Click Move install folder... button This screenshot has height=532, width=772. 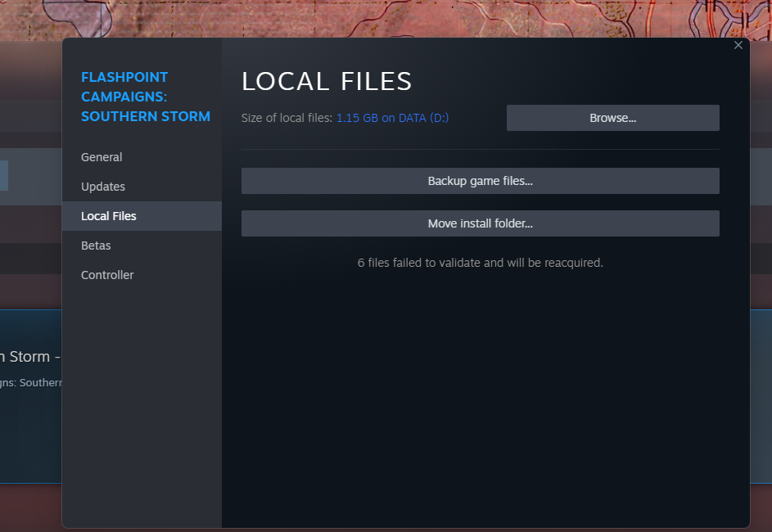tap(480, 223)
